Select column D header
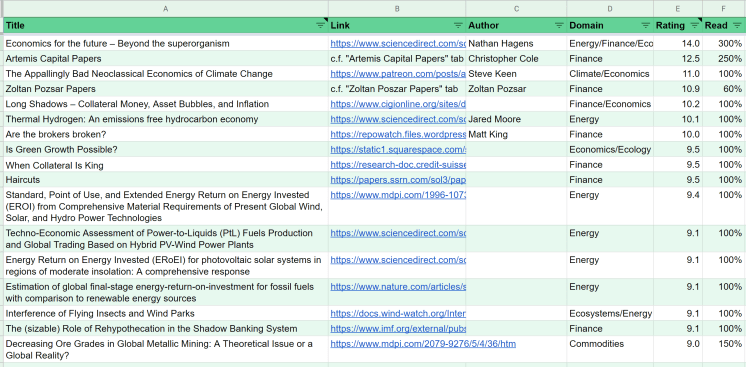The height and width of the screenshot is (367, 746). coord(610,9)
